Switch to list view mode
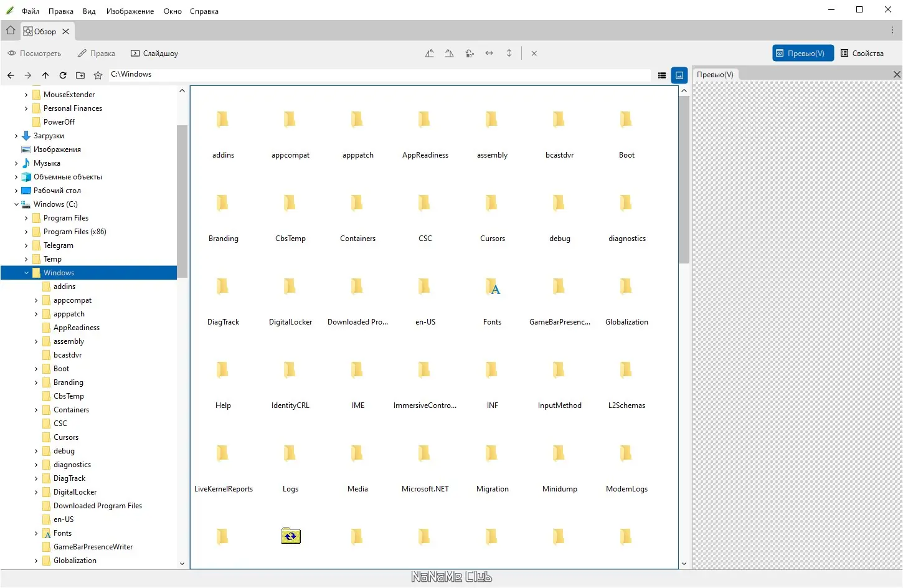This screenshot has height=588, width=903. coord(662,75)
